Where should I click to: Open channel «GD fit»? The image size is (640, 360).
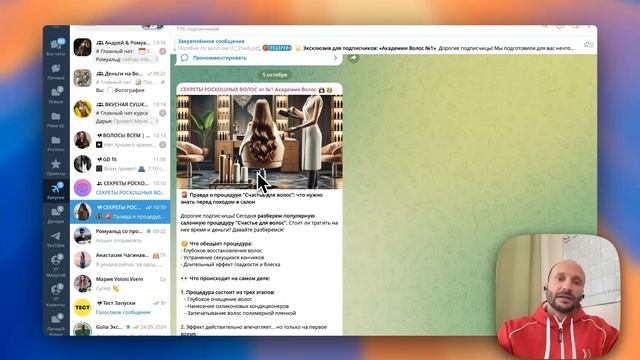coord(120,164)
